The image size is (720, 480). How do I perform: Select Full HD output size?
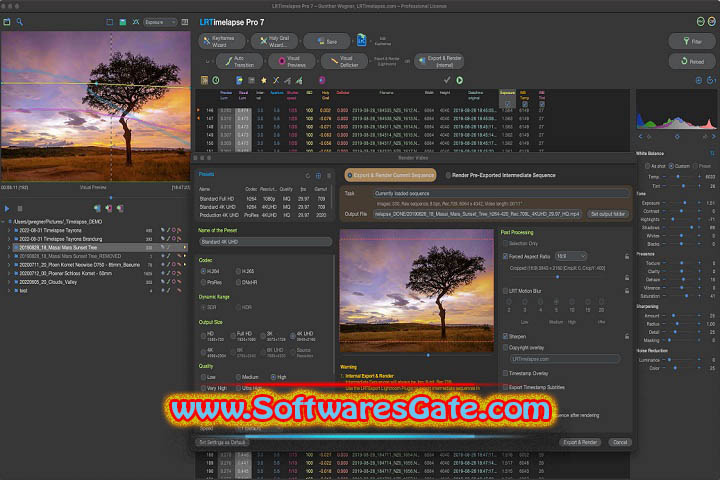(x=242, y=336)
